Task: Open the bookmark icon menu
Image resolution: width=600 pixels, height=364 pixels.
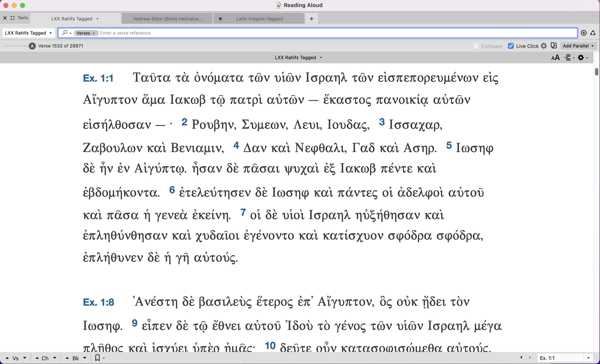Action: [x=98, y=358]
